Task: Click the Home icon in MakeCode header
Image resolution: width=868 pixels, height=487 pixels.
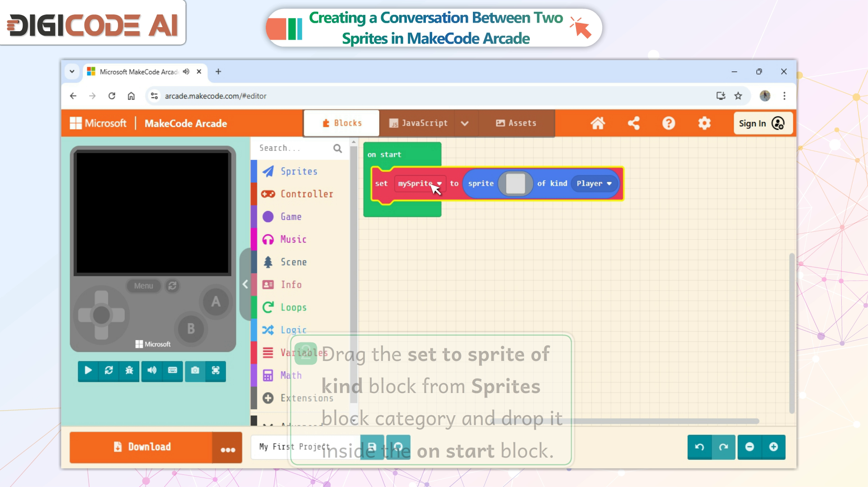Action: tap(598, 123)
